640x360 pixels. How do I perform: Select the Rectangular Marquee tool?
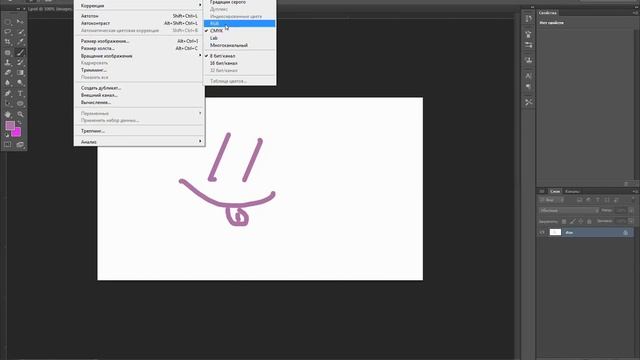8,22
